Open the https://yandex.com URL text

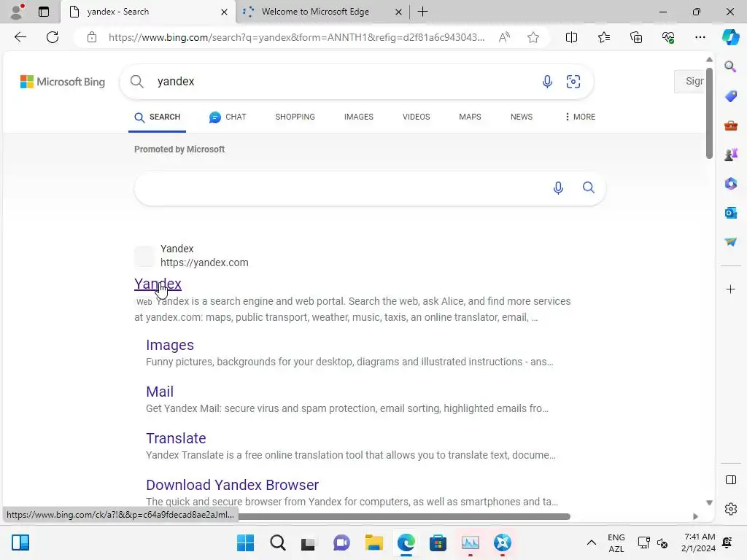click(204, 262)
